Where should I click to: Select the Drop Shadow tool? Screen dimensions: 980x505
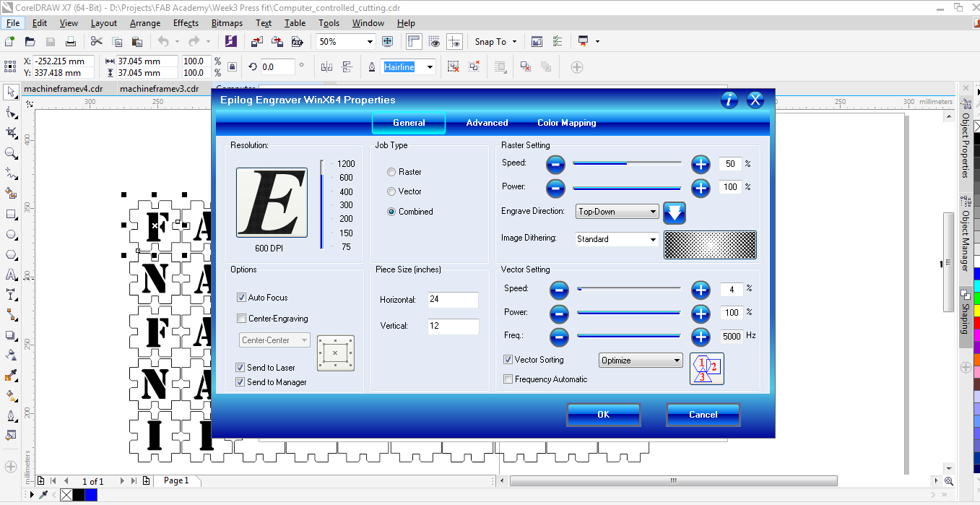(11, 335)
